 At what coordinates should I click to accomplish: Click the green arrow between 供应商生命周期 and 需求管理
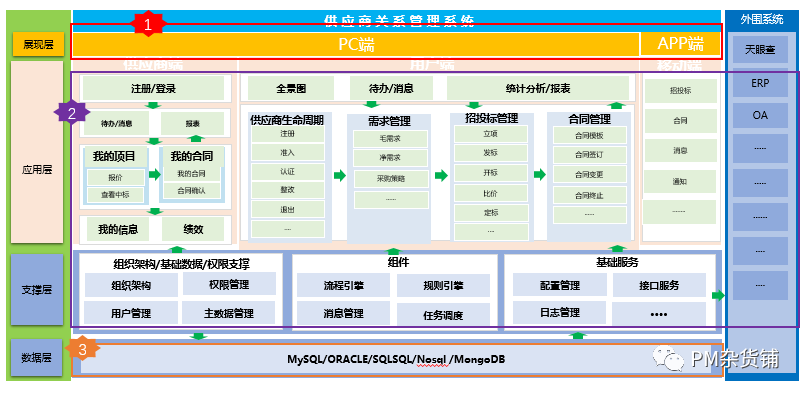coord(339,175)
